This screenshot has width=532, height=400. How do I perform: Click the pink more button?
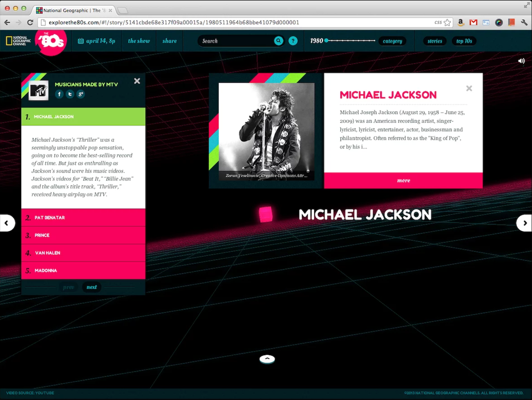(403, 180)
